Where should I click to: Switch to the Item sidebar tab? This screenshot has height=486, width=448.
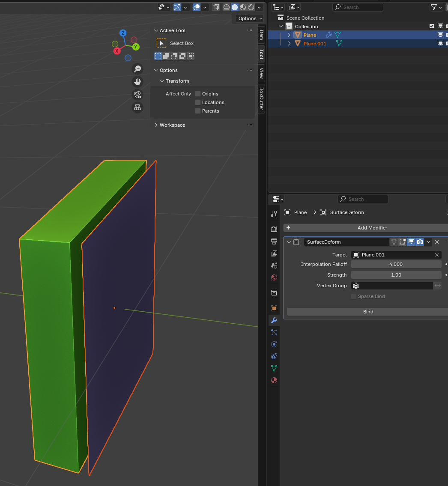point(261,35)
